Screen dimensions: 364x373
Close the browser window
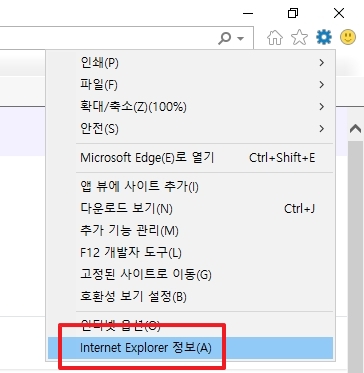coord(339,13)
